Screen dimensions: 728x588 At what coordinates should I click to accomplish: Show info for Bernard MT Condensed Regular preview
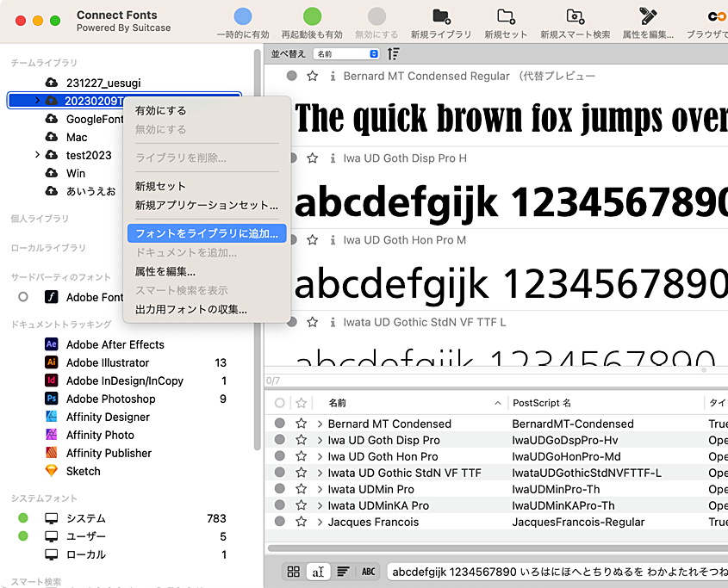(x=333, y=76)
